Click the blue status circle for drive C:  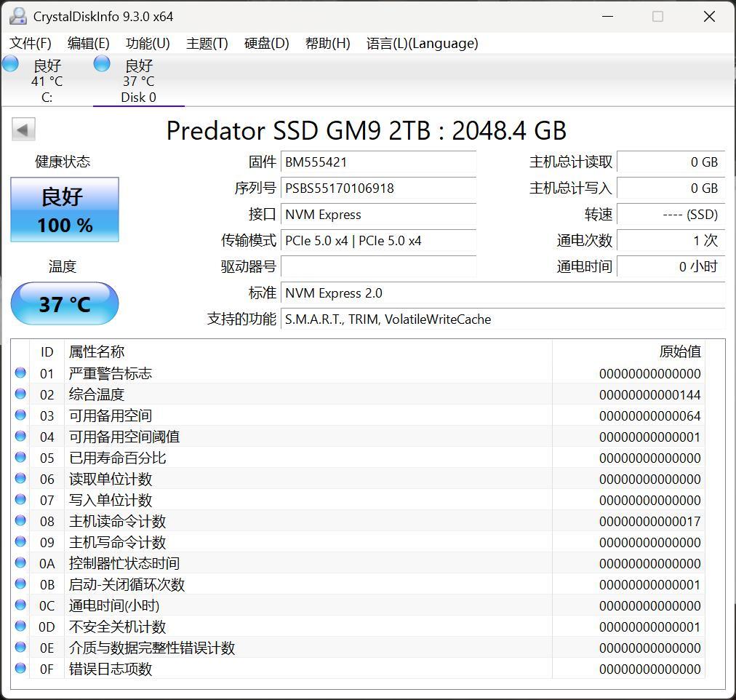pyautogui.click(x=10, y=63)
